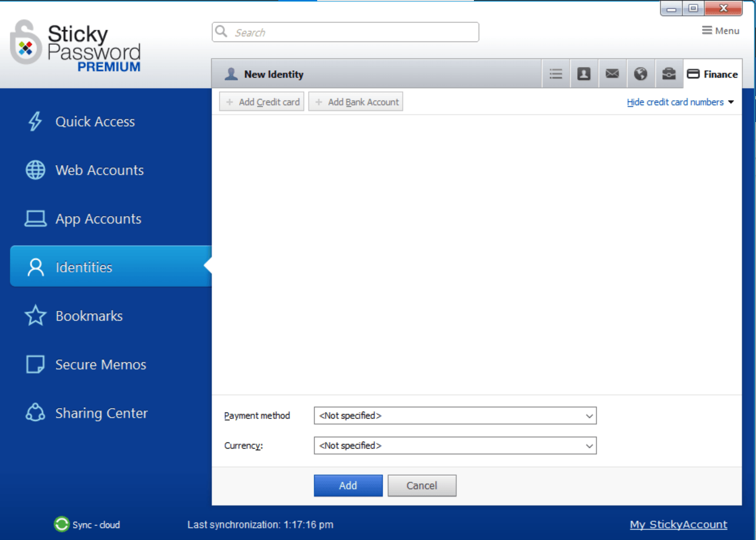Expand the credit card numbers visibility chevron
The height and width of the screenshot is (540, 756).
(x=732, y=102)
